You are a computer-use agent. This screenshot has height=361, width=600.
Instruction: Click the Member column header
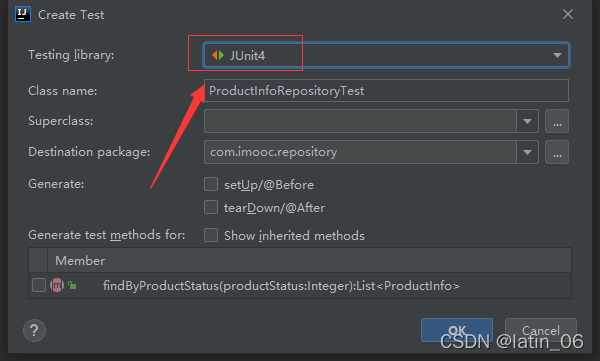pyautogui.click(x=309, y=260)
